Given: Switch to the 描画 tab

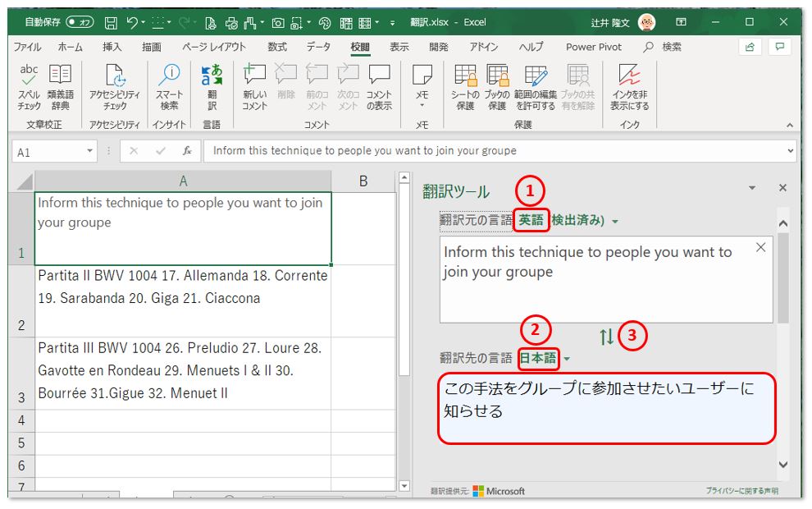Looking at the screenshot, I should tap(152, 47).
